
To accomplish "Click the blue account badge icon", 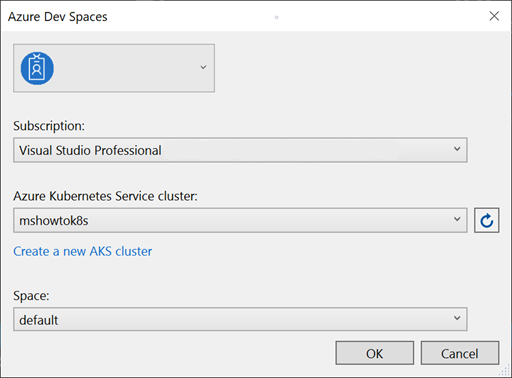I will (37, 68).
